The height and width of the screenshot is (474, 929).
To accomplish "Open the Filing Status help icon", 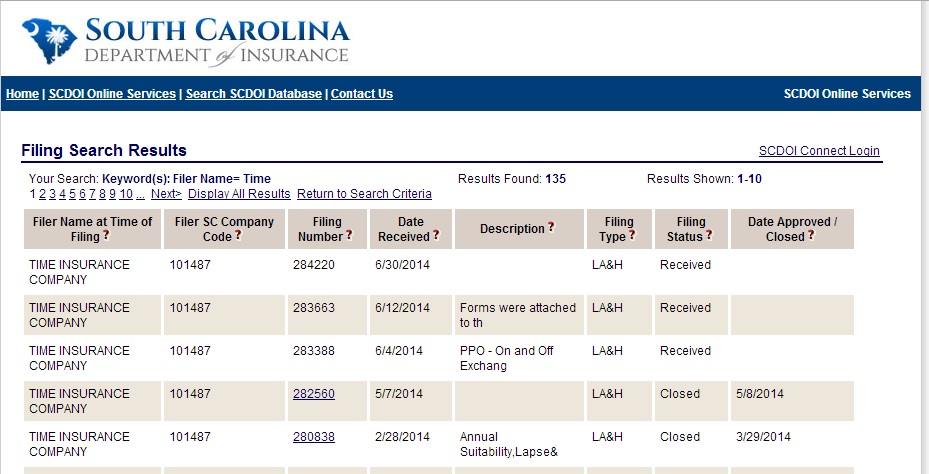I will 709,235.
